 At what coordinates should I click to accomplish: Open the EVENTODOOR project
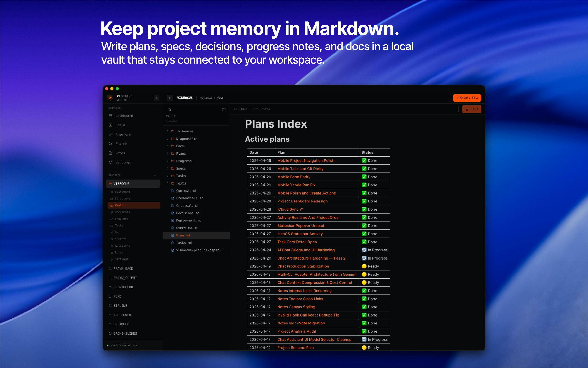(x=133, y=287)
